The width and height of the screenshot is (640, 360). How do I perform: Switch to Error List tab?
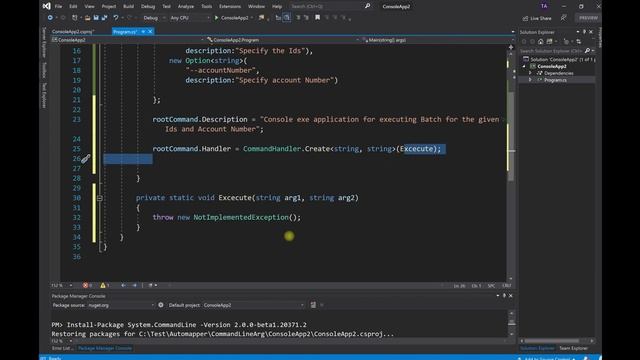coord(61,348)
